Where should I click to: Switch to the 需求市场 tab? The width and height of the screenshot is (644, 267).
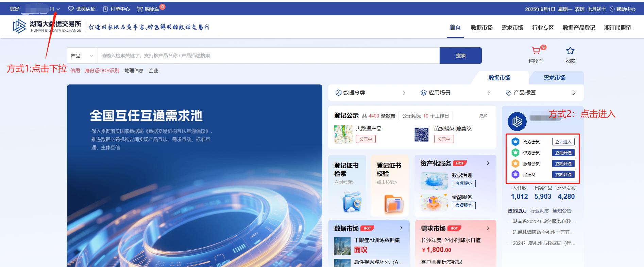554,78
